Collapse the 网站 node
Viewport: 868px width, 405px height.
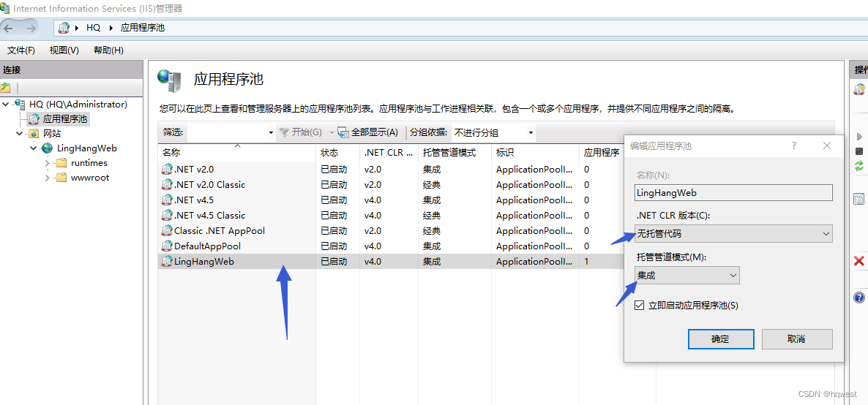click(x=19, y=133)
